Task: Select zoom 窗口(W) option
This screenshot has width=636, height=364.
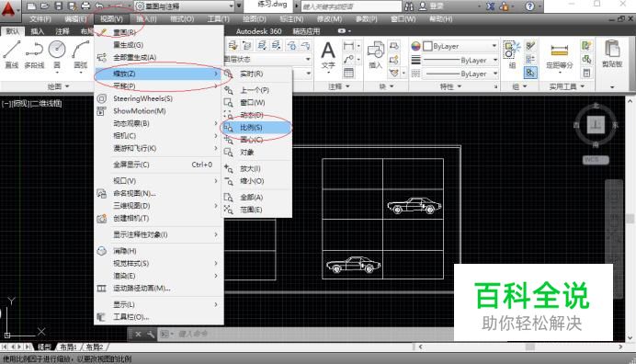Action: pyautogui.click(x=256, y=103)
